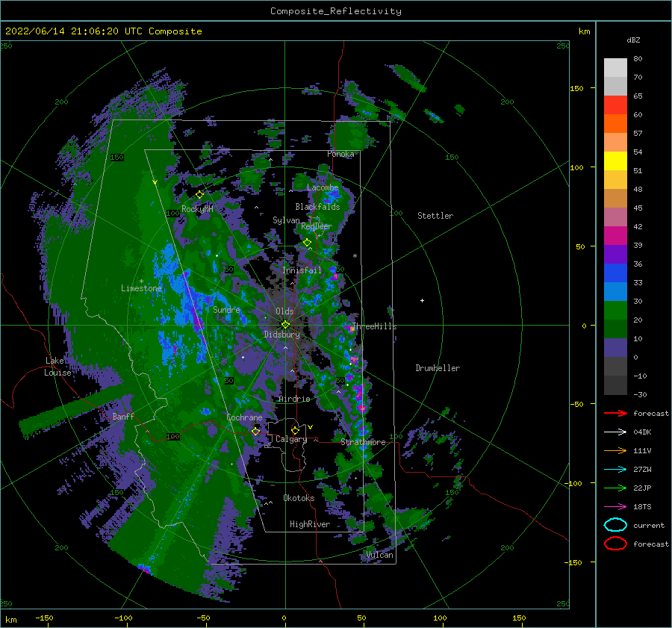Select the Stettler label
The height and width of the screenshot is (628, 672).
click(435, 216)
